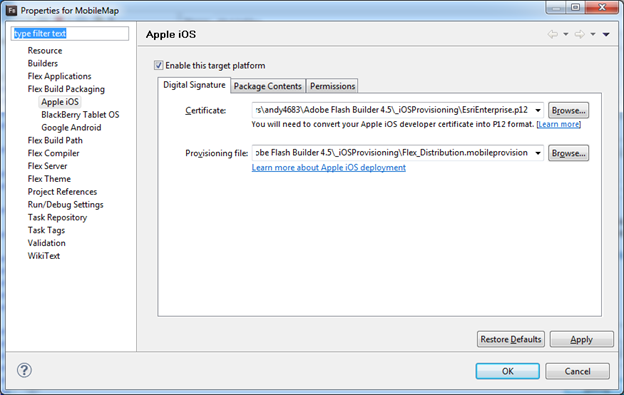Browse for the Provisioning file
This screenshot has width=624, height=395.
click(568, 153)
